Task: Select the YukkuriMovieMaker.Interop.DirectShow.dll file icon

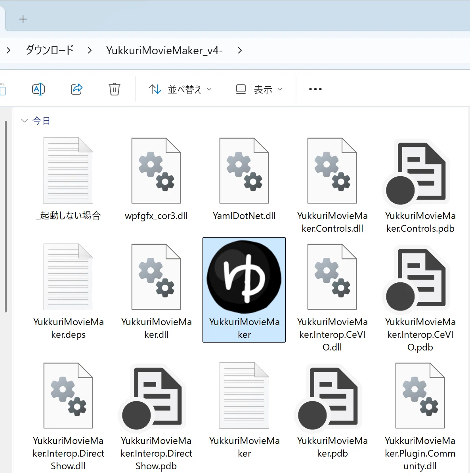Action: click(68, 396)
